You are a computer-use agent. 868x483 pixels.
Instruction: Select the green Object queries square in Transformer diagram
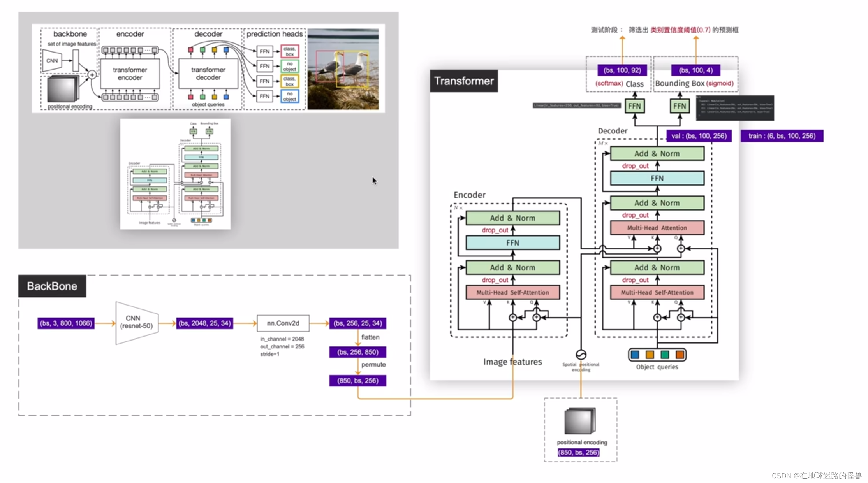(x=665, y=355)
